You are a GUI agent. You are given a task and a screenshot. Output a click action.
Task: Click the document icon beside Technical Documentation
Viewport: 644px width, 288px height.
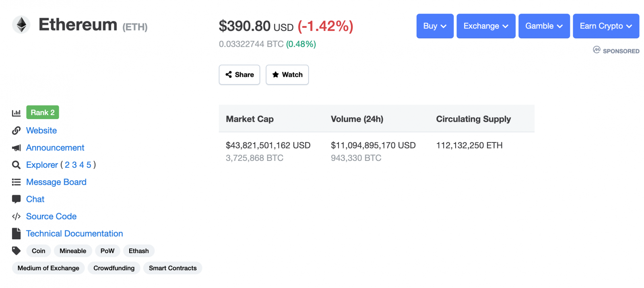pos(16,234)
